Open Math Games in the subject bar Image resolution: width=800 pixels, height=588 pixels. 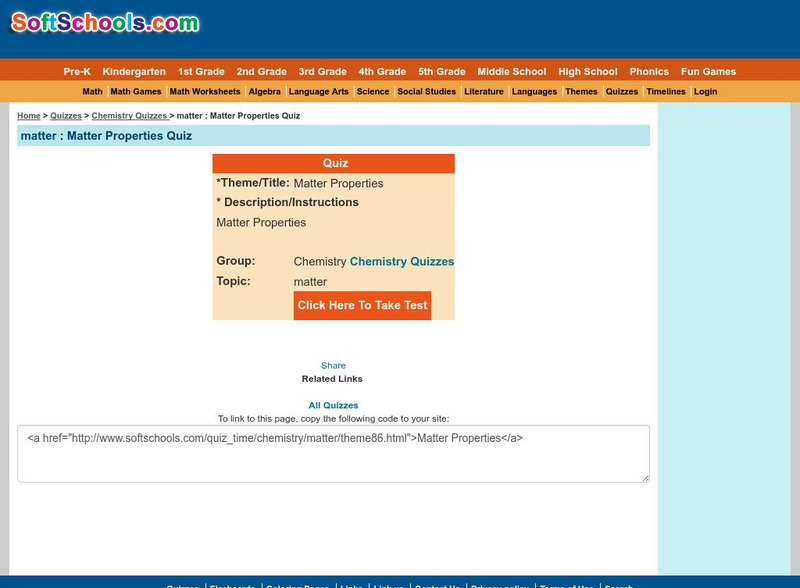[136, 91]
